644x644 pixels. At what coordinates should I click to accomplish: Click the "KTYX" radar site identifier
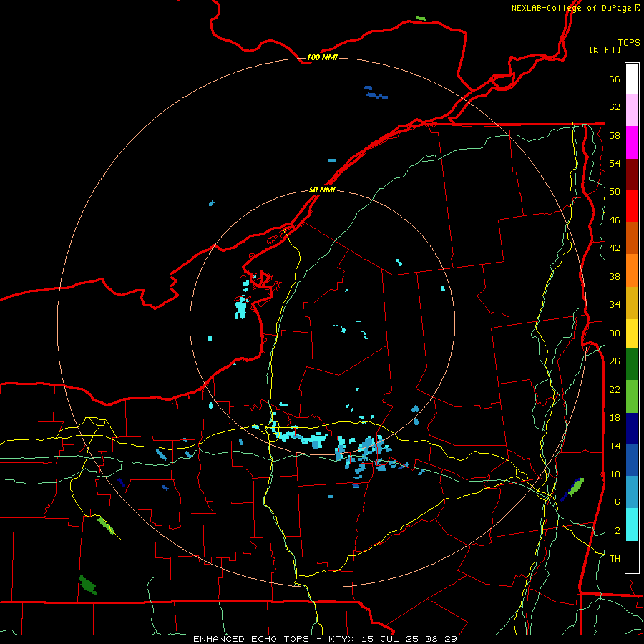click(341, 639)
